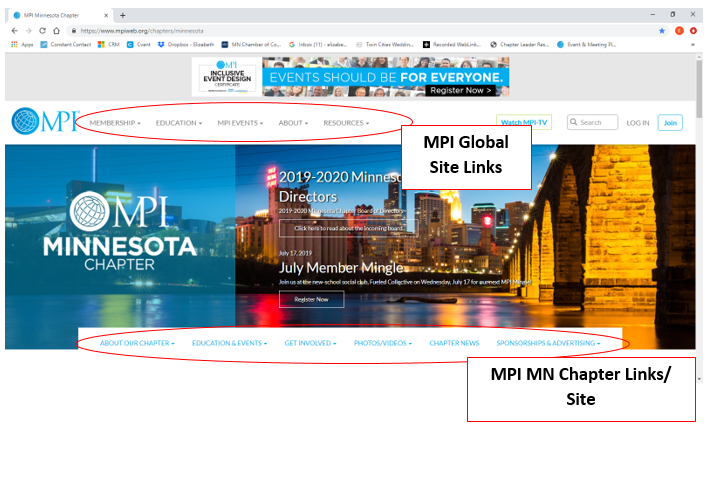Expand the RESOURCES dropdown menu

346,123
